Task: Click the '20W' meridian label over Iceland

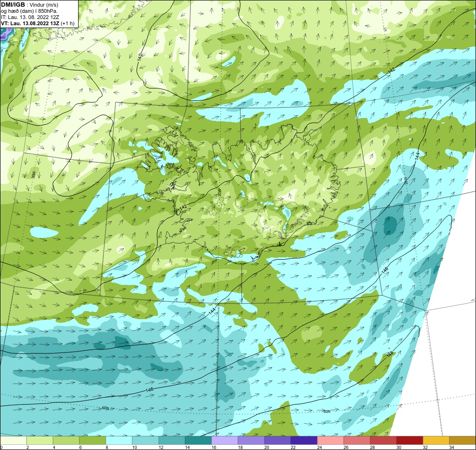Action: point(220,192)
